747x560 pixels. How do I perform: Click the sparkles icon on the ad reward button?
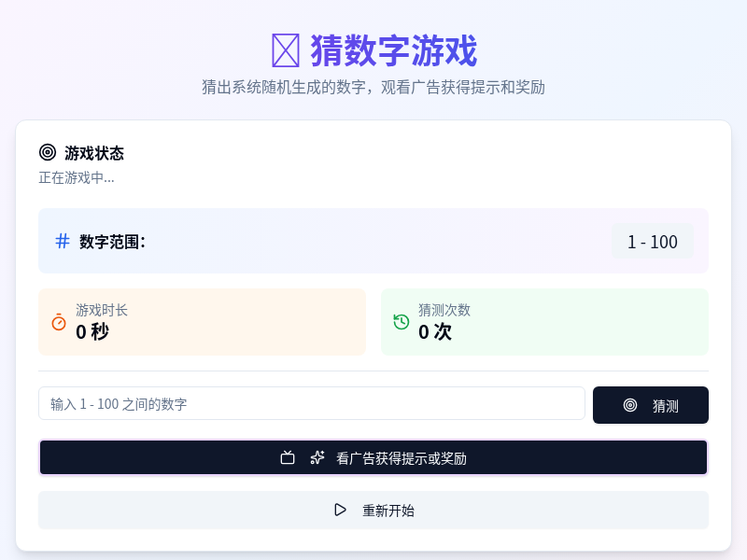[317, 457]
